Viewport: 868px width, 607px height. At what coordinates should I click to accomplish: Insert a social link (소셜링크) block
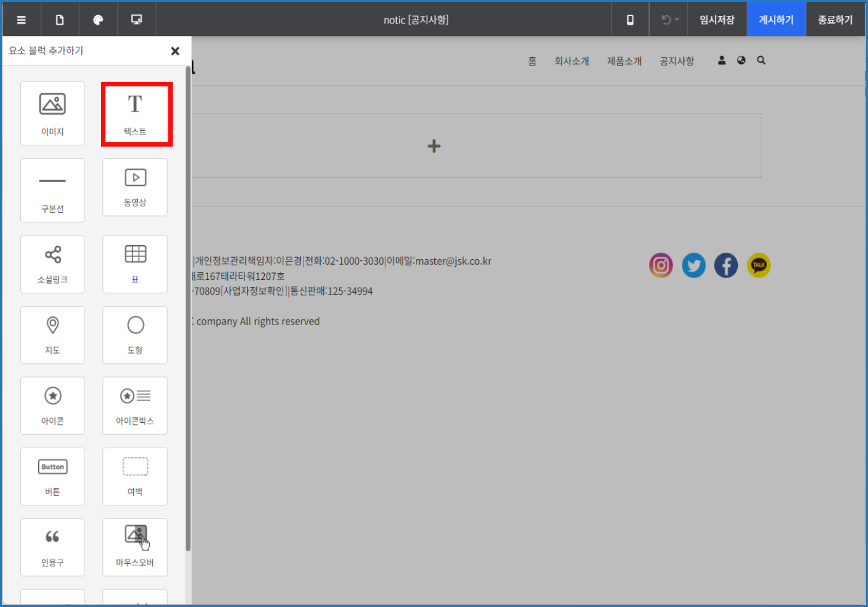pos(52,263)
